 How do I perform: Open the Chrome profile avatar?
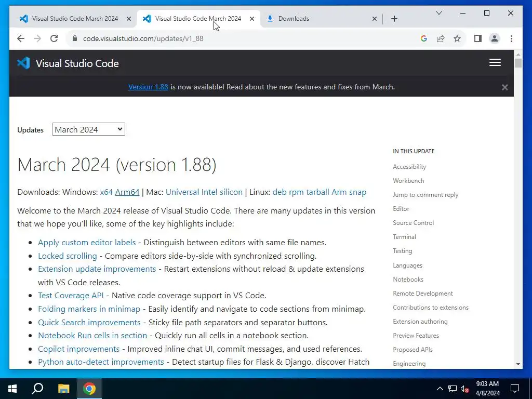coord(495,38)
